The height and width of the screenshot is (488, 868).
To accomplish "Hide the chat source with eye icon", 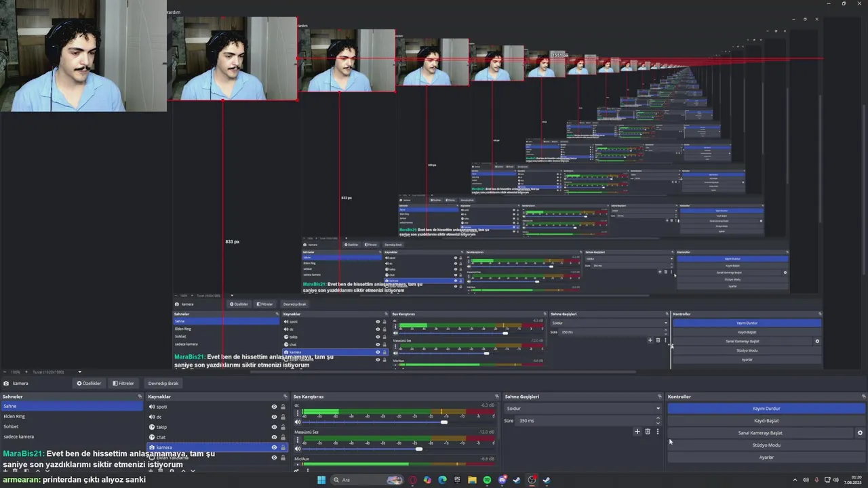I will [274, 437].
